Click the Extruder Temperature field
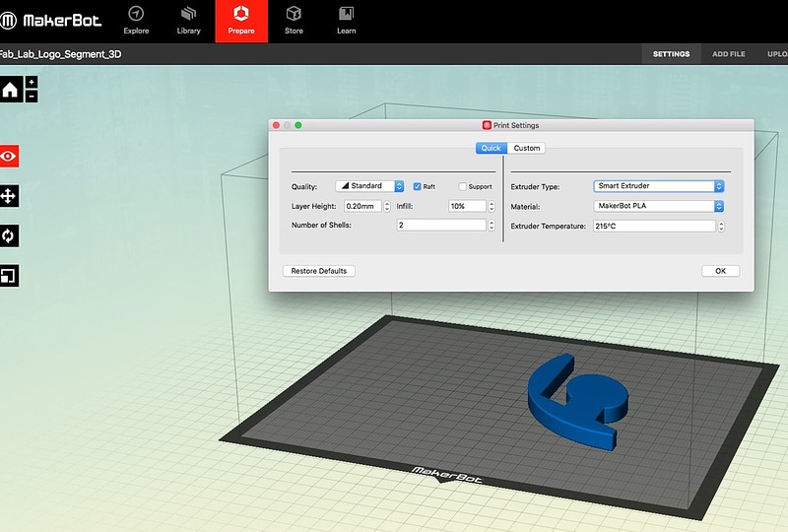 click(x=654, y=227)
